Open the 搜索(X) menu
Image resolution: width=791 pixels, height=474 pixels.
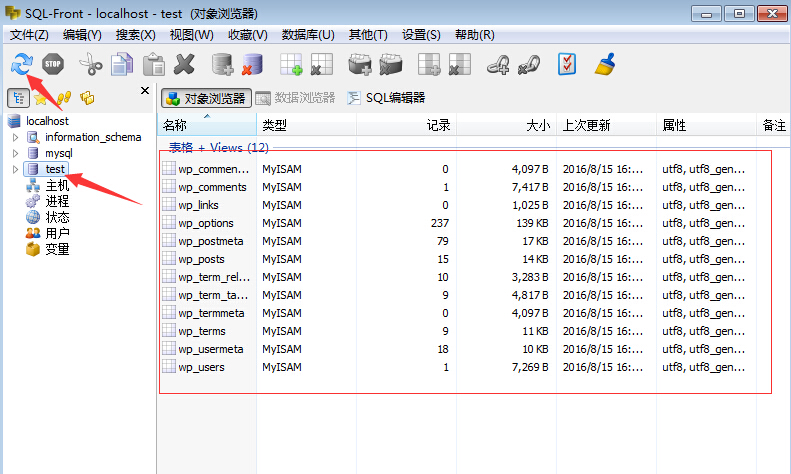[x=136, y=35]
